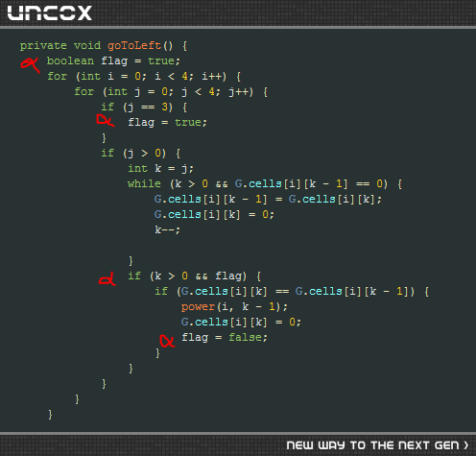Click the if (j > 0) condition
This screenshot has width=476, height=456.
pyautogui.click(x=133, y=153)
